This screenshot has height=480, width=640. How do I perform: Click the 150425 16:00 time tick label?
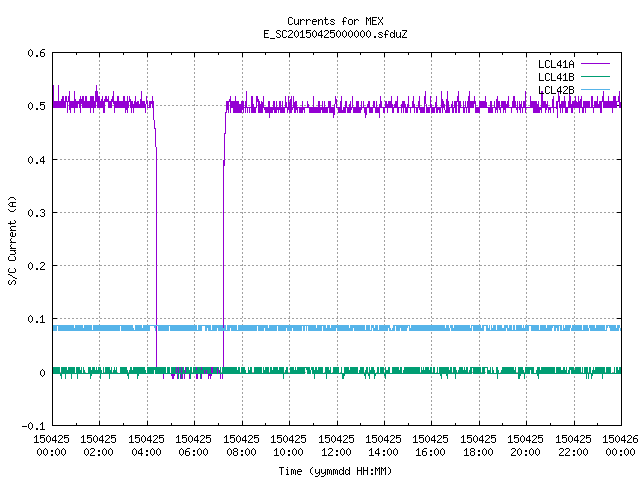pos(431,445)
